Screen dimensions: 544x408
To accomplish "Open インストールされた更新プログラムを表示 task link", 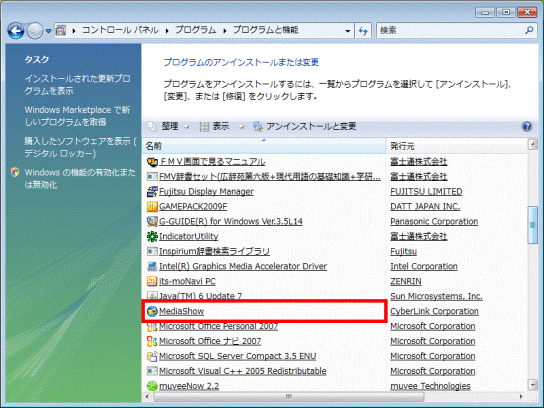I will 77,85.
